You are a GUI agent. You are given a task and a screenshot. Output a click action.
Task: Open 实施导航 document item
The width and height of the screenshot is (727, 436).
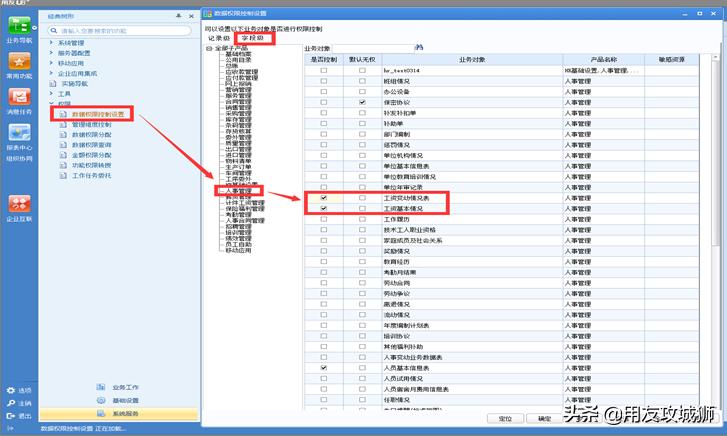pos(74,84)
